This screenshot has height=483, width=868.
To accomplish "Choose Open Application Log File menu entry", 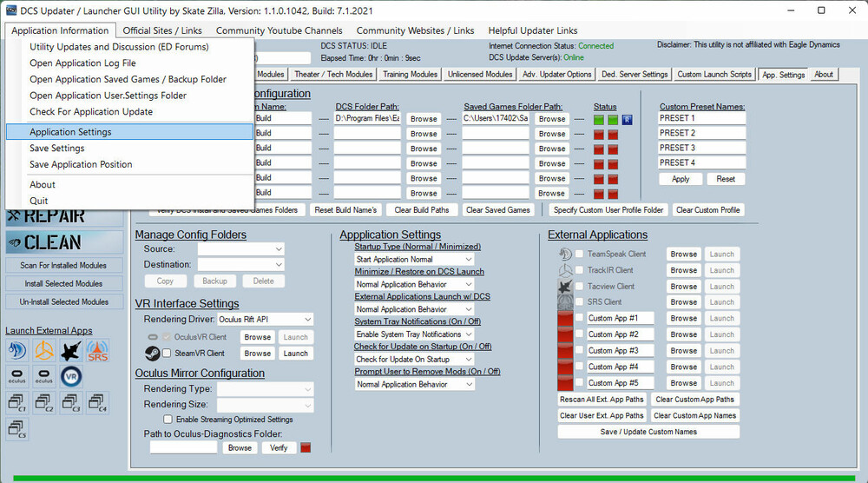I will click(129, 63).
